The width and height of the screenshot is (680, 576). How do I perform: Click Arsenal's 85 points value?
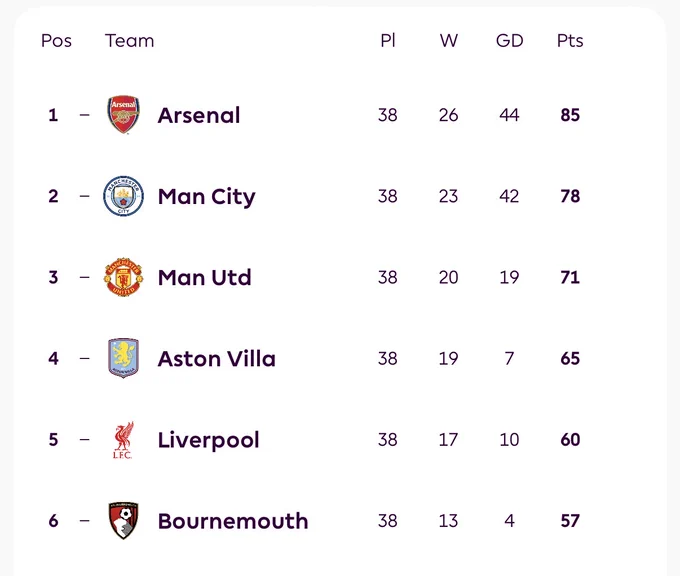(570, 115)
